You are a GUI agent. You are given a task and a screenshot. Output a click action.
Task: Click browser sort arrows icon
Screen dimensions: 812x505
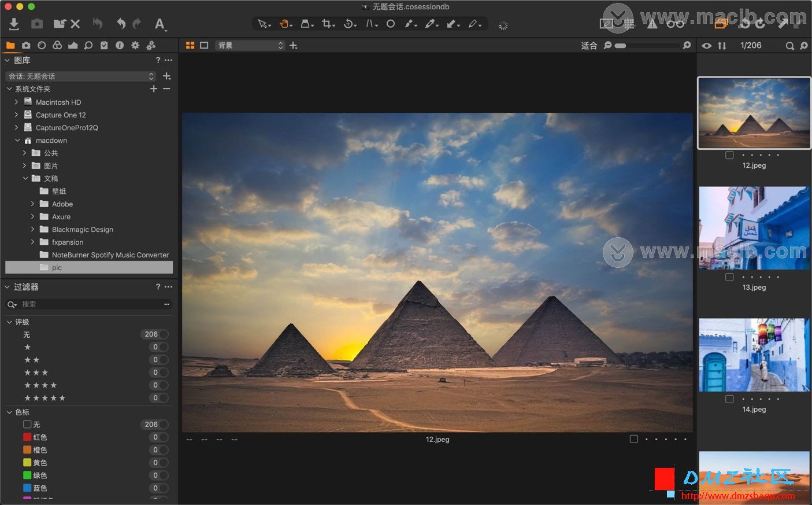[722, 45]
